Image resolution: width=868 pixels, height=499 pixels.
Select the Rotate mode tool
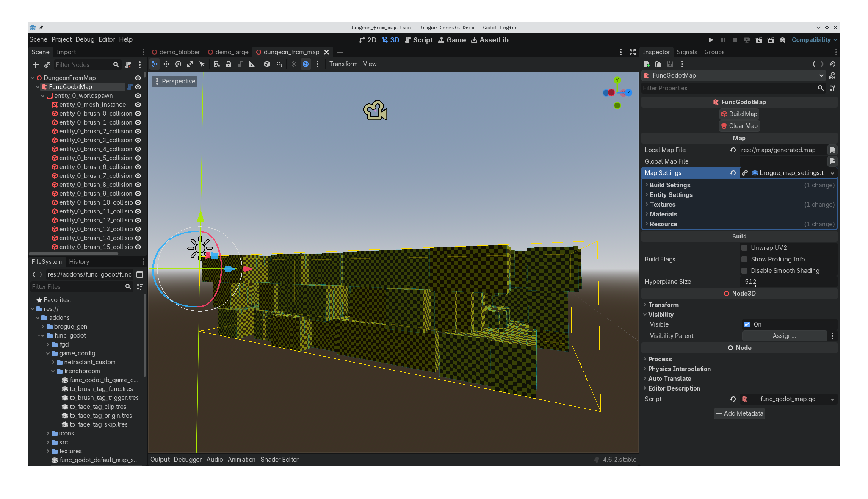178,64
